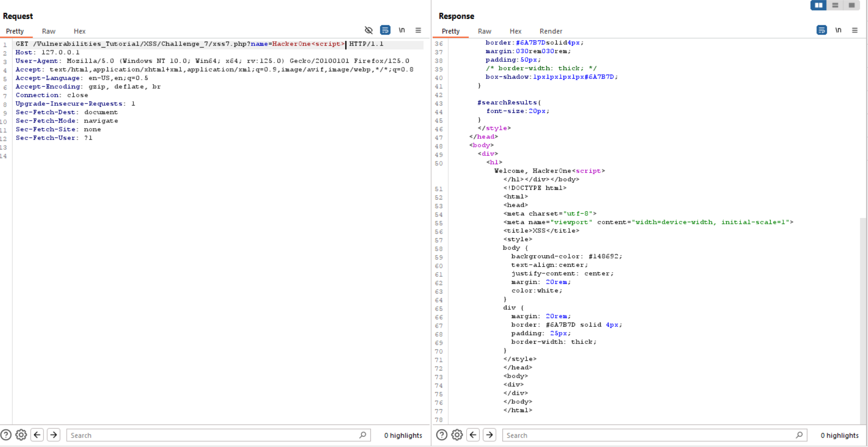The width and height of the screenshot is (868, 447).
Task: Switch Request view to Hex tab
Action: pyautogui.click(x=79, y=31)
